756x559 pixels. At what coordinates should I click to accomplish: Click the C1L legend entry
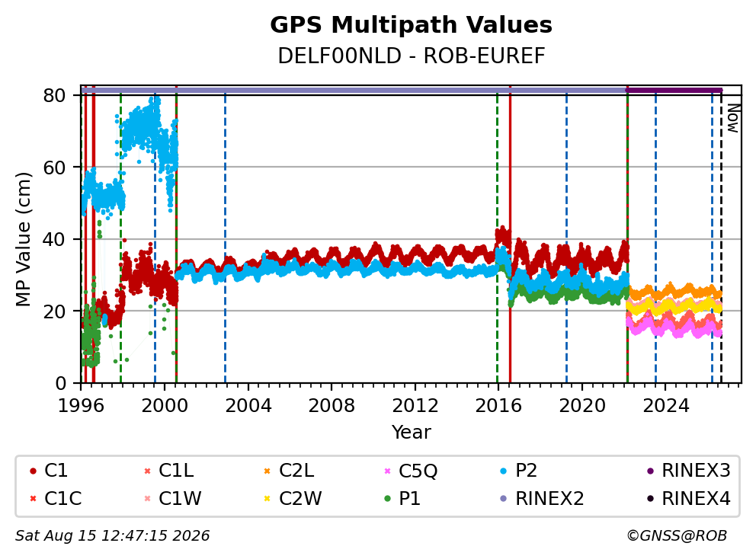[169, 471]
